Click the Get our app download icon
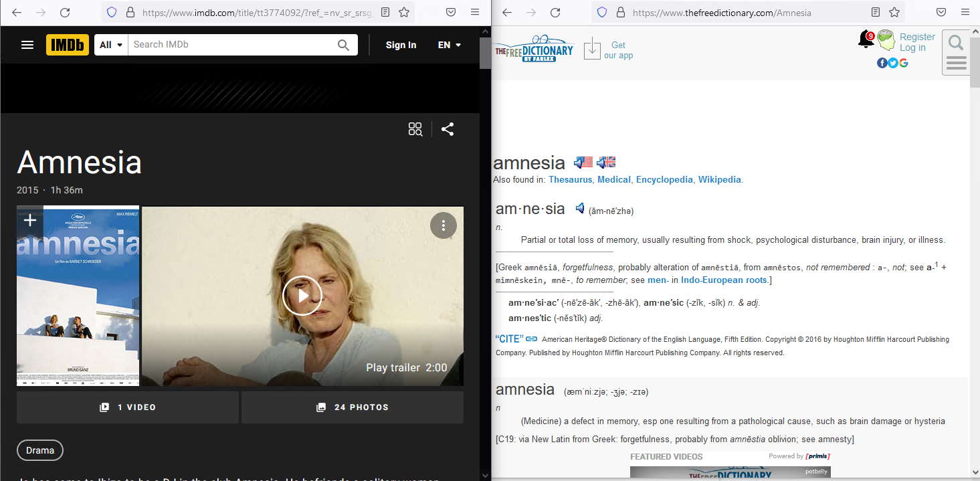The width and height of the screenshot is (980, 481). point(592,50)
